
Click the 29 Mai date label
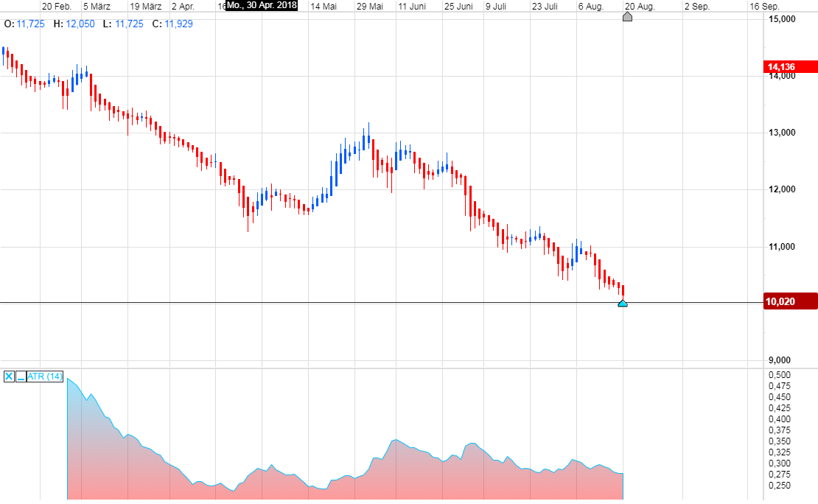pyautogui.click(x=370, y=7)
